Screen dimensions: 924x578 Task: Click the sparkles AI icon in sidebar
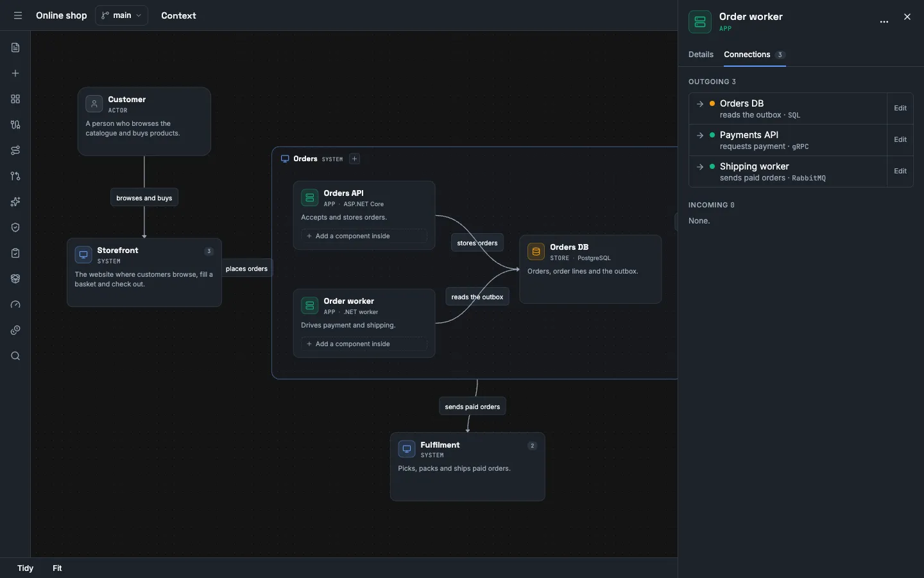(x=15, y=202)
